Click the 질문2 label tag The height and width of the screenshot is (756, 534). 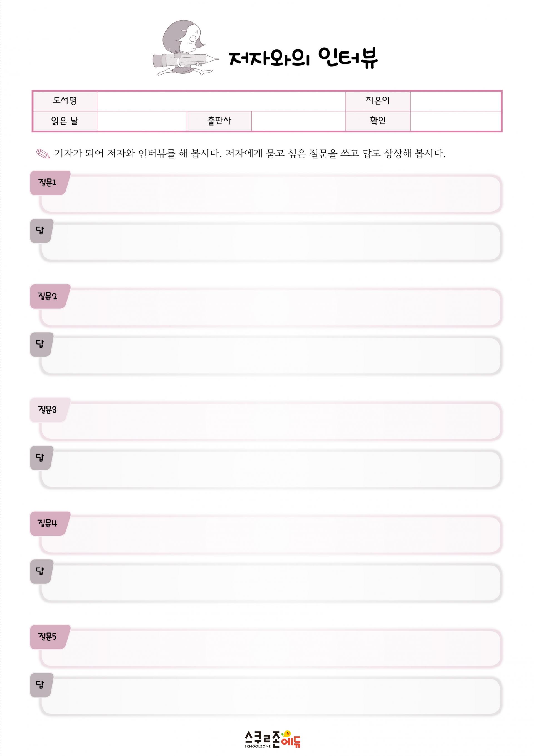pyautogui.click(x=49, y=296)
